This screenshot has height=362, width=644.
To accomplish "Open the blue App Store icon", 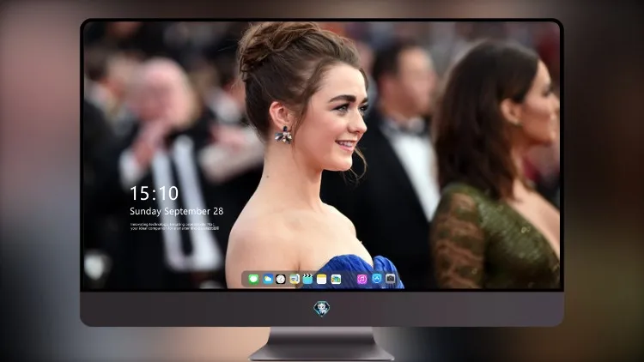I will coord(377,279).
